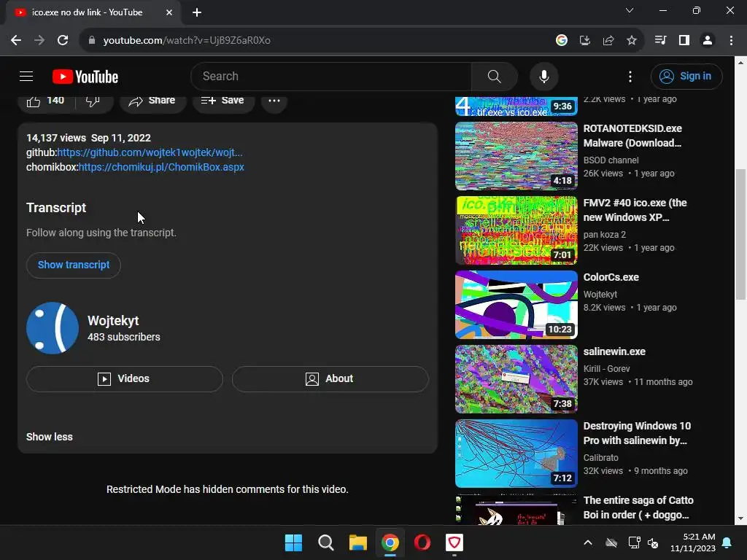The image size is (747, 560).
Task: Sign in to YouTube
Action: [686, 76]
